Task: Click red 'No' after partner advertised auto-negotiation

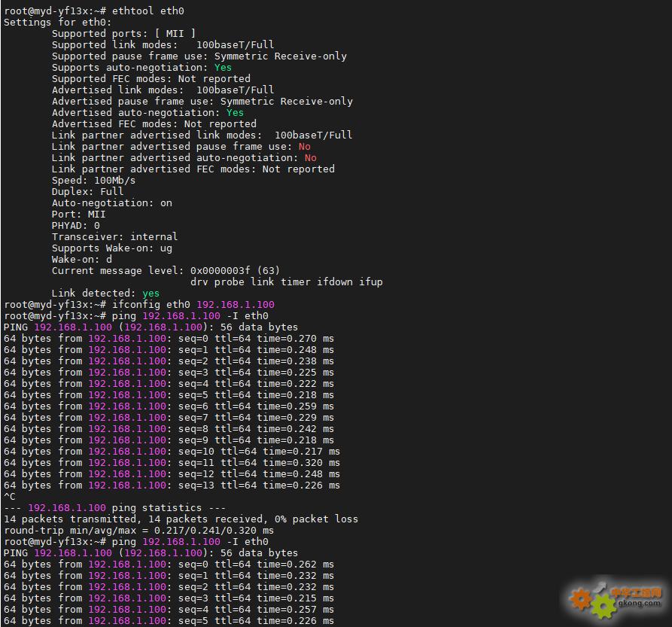Action: coord(310,158)
